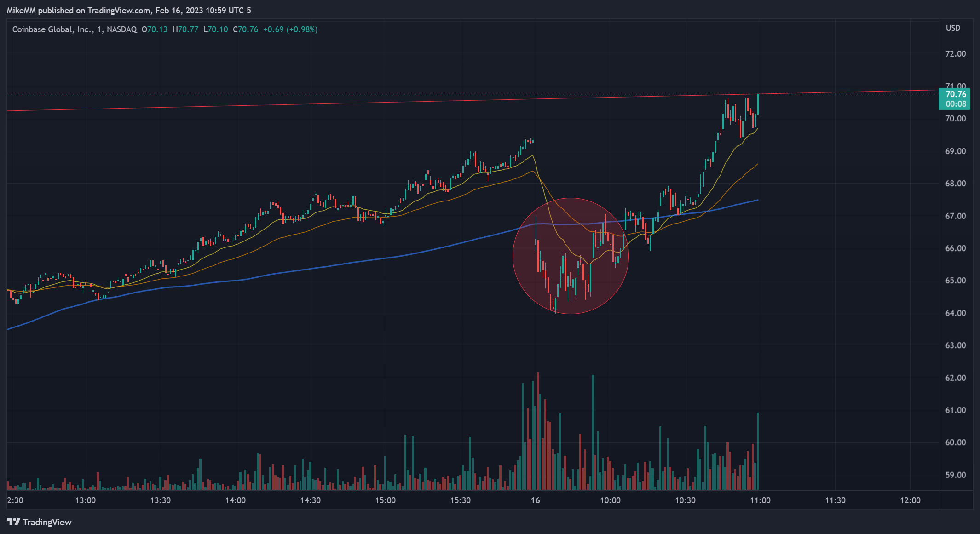980x534 pixels.
Task: Click the 13:30 time axis label
Action: [x=161, y=500]
